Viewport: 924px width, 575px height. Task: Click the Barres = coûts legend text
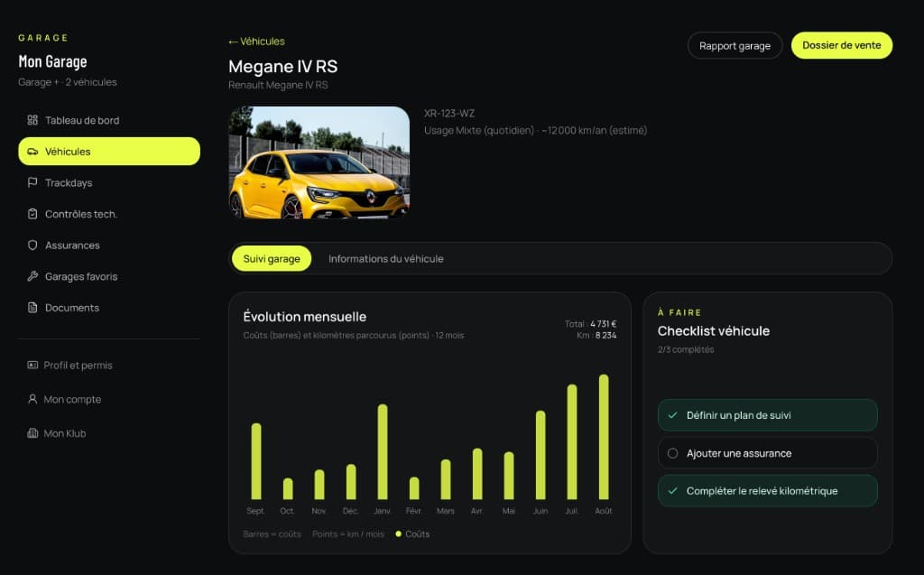coord(273,533)
